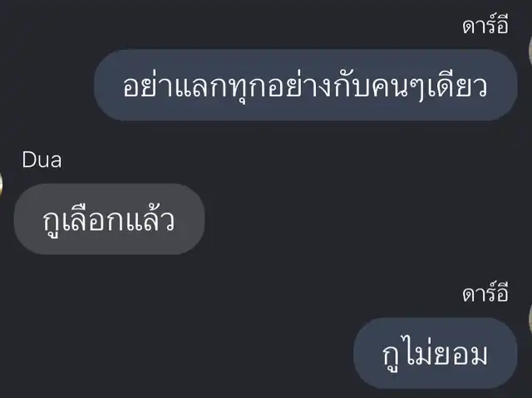Image resolution: width=532 pixels, height=398 pixels.
Task: Select the message bubble 'อย่าแลกทุกอย่างกับคนๆเดียว'
Action: [305, 85]
